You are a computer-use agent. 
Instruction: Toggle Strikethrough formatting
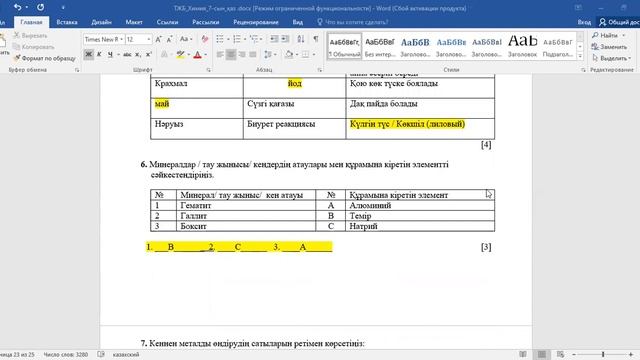[x=127, y=54]
